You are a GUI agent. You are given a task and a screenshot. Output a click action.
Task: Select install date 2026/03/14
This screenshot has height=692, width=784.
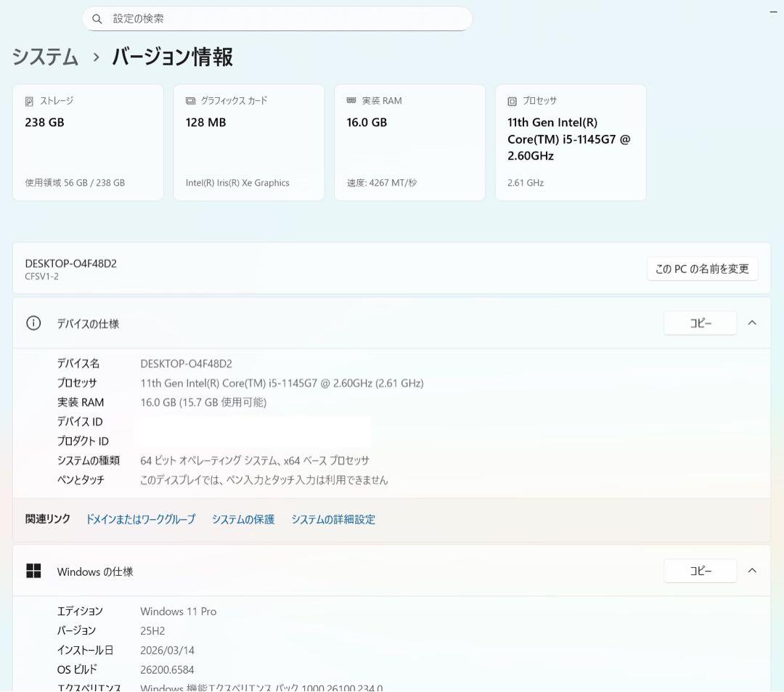pos(168,651)
